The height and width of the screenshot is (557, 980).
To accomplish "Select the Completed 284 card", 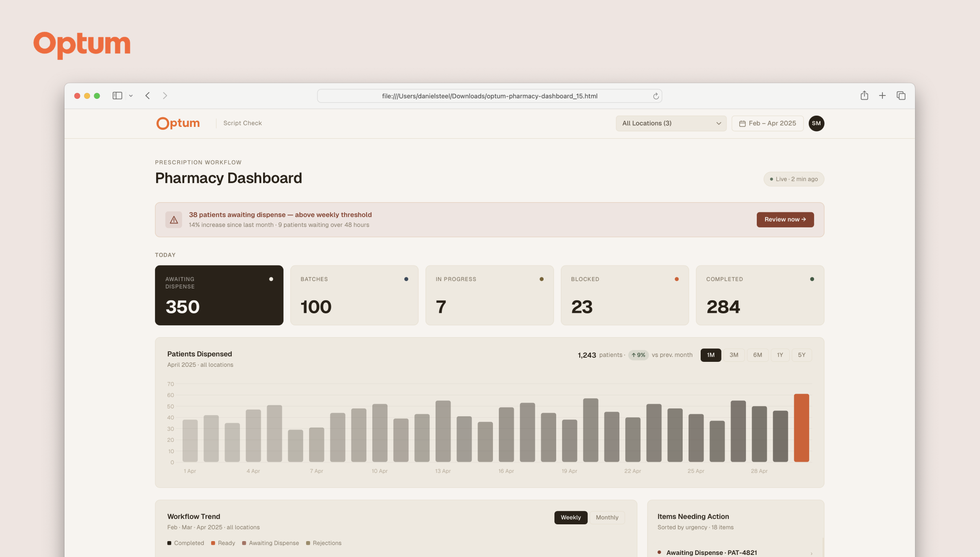I will (760, 295).
